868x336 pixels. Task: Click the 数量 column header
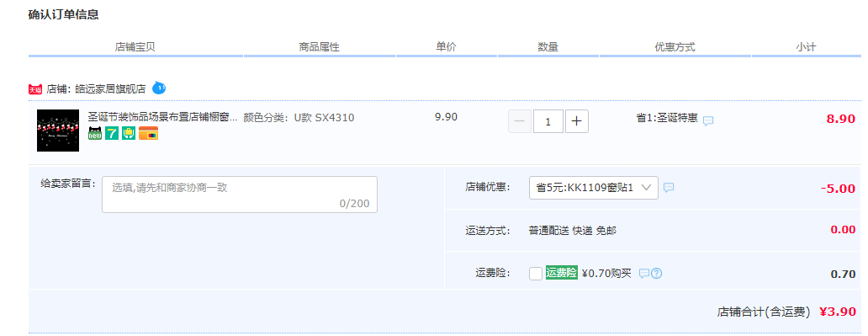[548, 47]
